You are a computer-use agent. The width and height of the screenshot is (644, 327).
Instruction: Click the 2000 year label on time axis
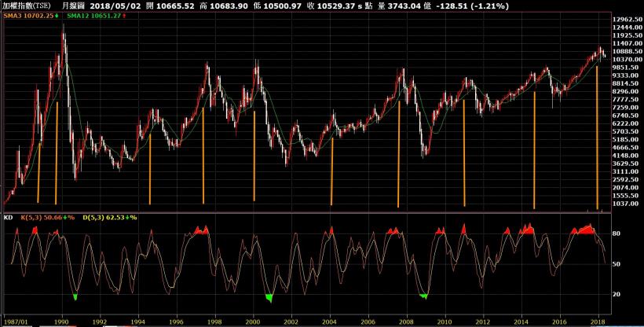252,321
